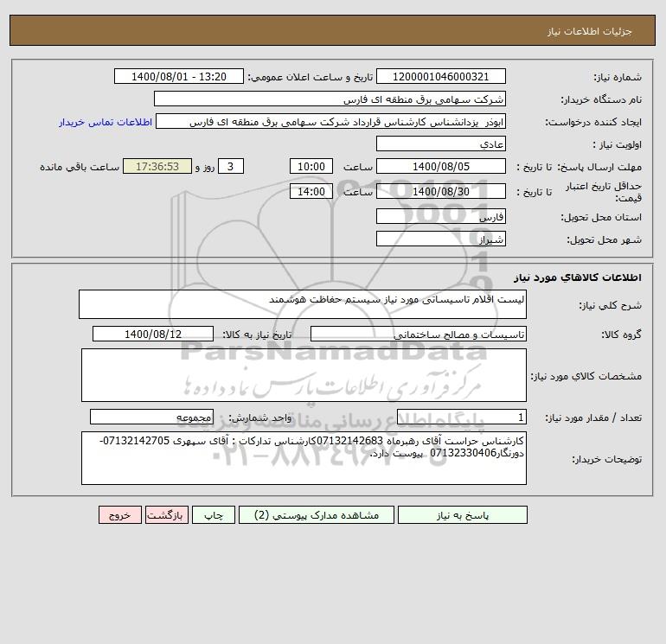The height and width of the screenshot is (644, 666).
Task: Click priority field عادي
Action: tap(441, 143)
